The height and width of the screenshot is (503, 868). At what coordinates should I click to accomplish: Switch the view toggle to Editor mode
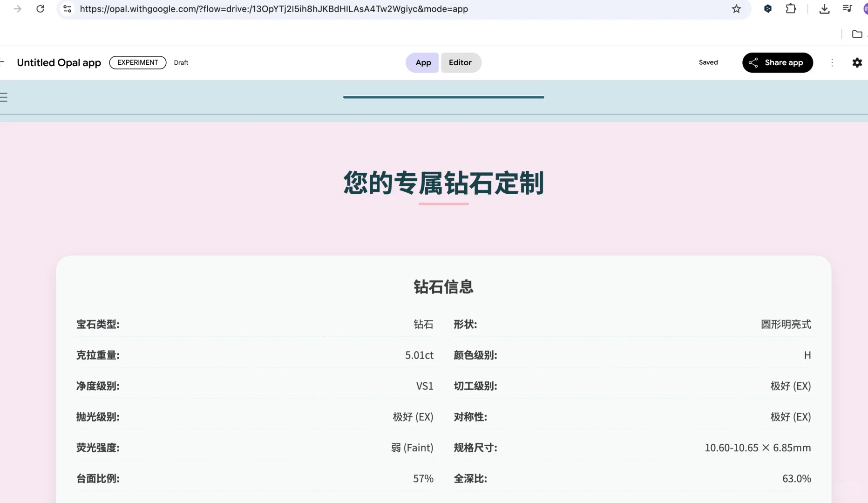point(461,62)
